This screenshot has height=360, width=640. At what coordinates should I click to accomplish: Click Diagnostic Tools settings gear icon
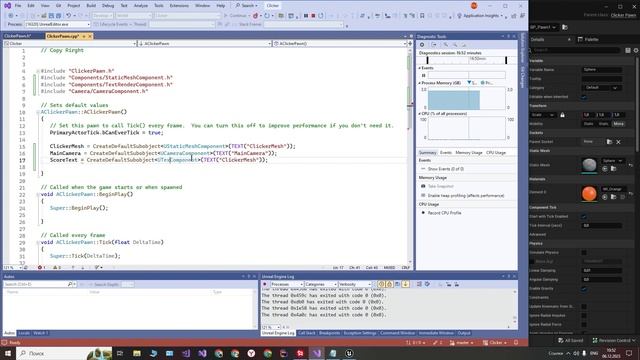[422, 44]
